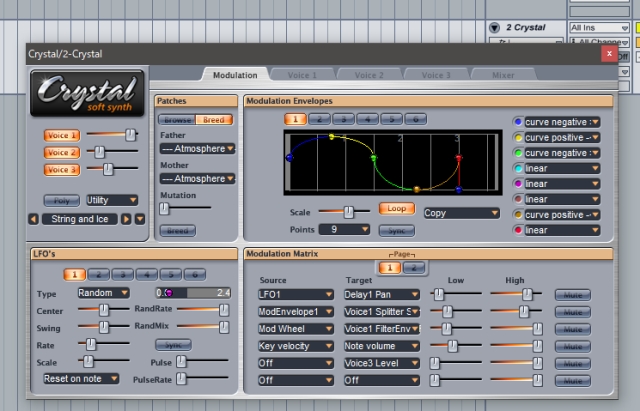Expand the Father patch Atmosphere dropdown

197,148
